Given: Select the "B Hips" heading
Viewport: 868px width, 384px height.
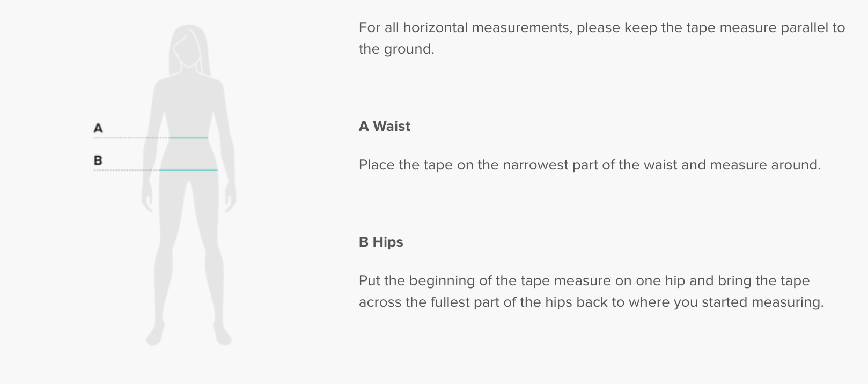Looking at the screenshot, I should pos(381,242).
